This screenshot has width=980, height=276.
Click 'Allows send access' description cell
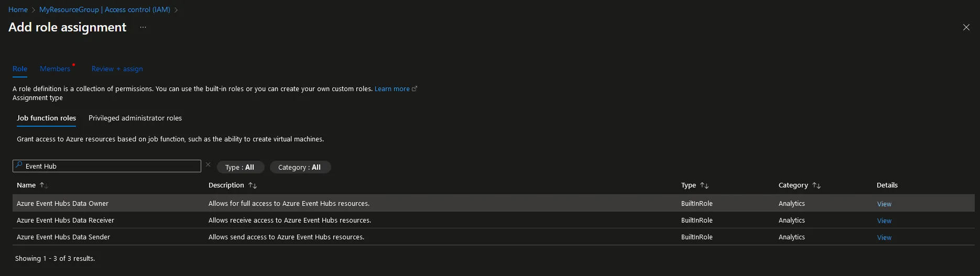[286, 237]
